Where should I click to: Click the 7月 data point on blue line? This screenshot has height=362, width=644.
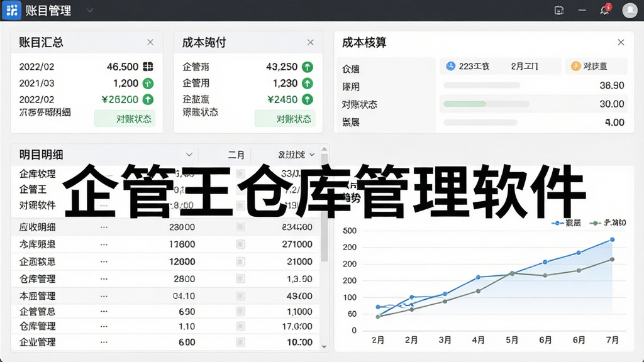tap(612, 239)
